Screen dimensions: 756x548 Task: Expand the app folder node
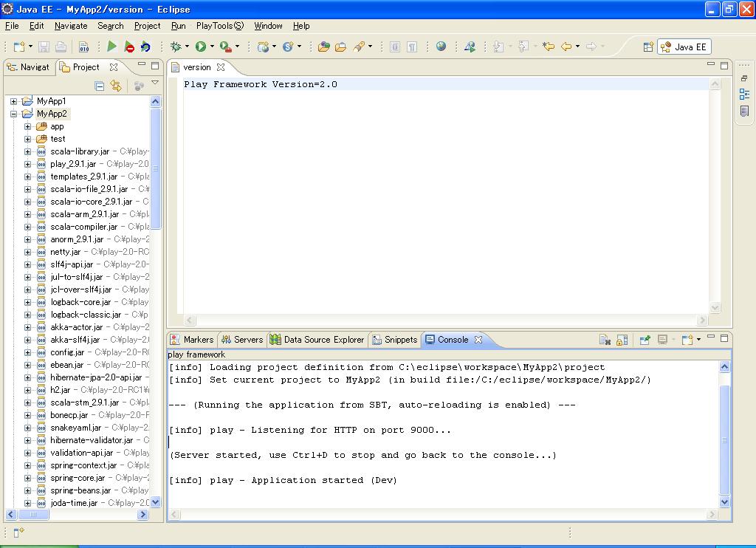[x=27, y=126]
